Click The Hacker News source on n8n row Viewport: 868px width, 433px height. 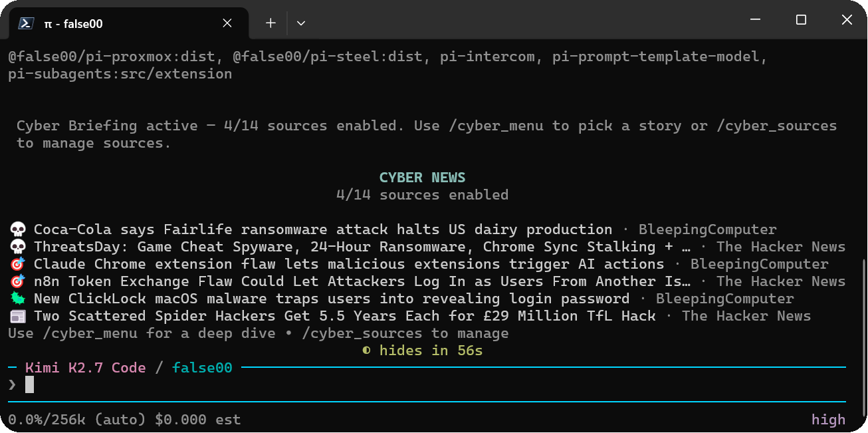[x=781, y=281]
